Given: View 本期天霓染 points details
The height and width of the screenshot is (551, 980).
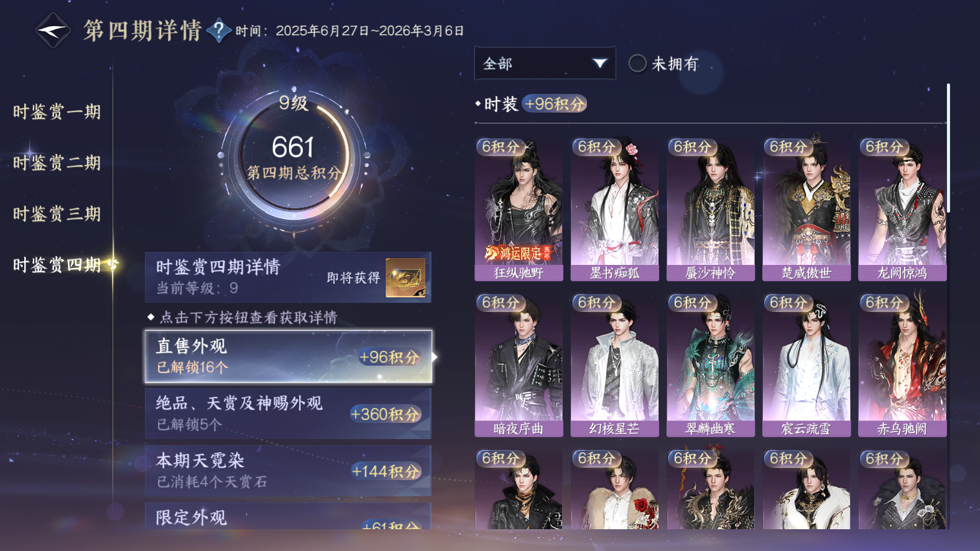Looking at the screenshot, I should pyautogui.click(x=288, y=471).
